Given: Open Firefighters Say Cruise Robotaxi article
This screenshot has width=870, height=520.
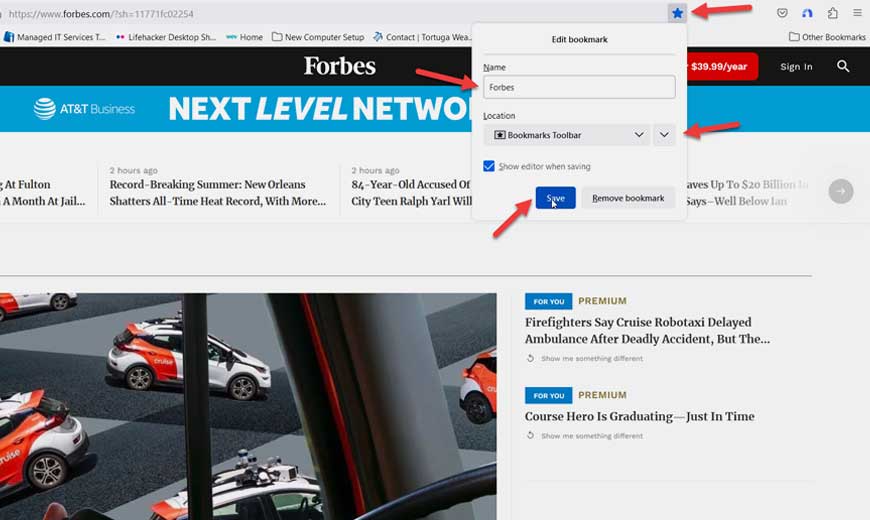Looking at the screenshot, I should 647,331.
